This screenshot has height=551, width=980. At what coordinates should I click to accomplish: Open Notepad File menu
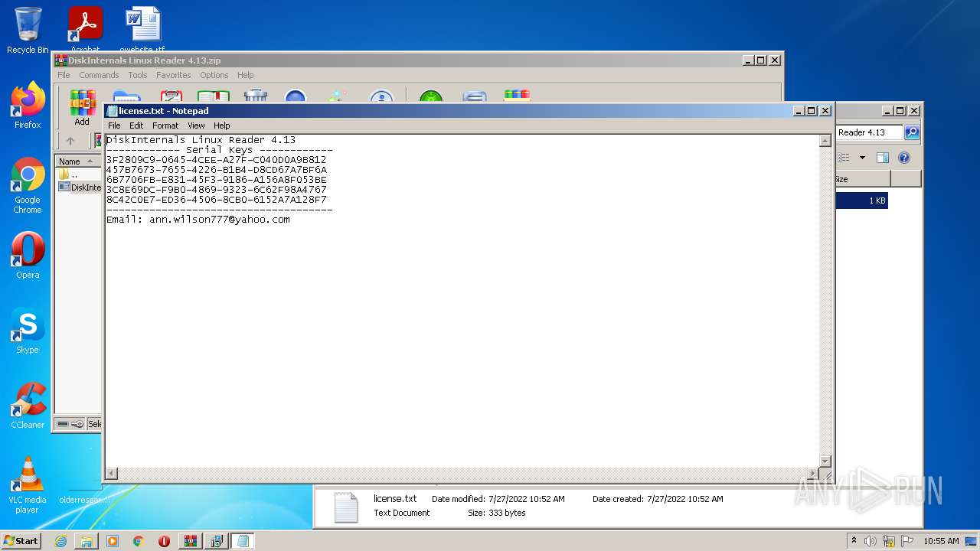point(114,126)
